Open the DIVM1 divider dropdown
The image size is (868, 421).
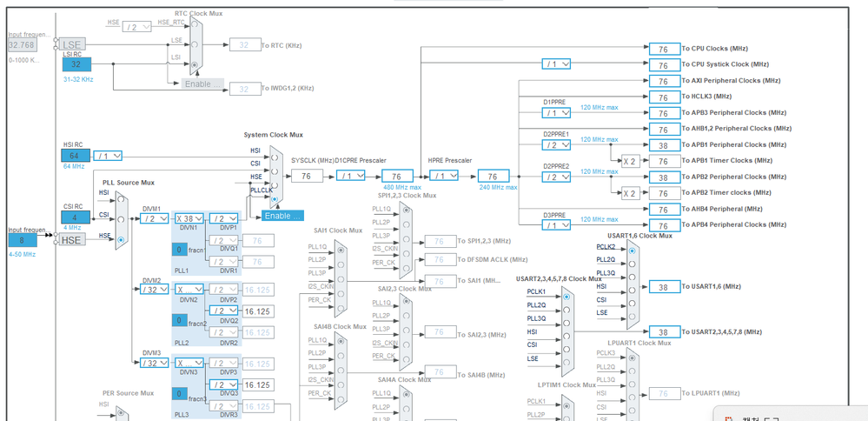pos(155,218)
